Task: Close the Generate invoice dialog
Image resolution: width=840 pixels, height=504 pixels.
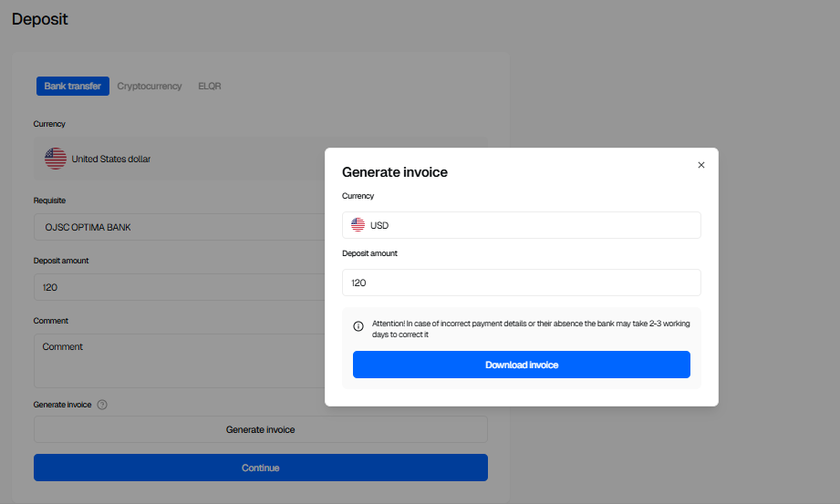Action: (x=700, y=165)
